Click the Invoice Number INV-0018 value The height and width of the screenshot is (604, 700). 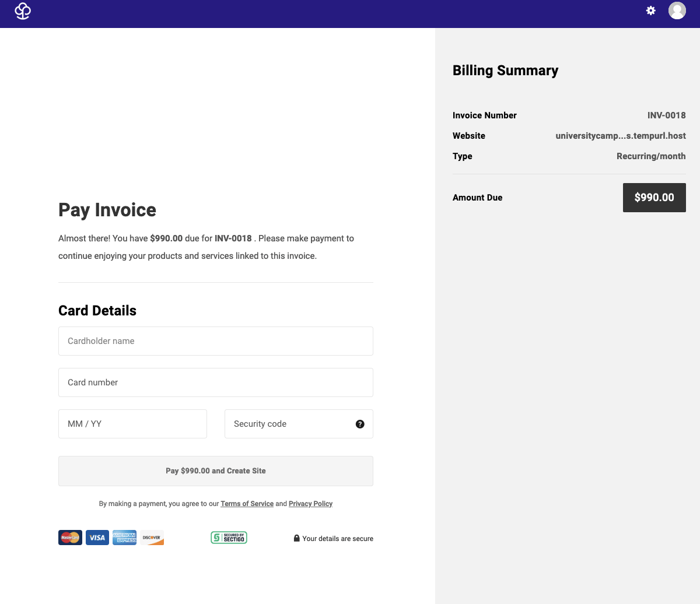[x=666, y=115]
